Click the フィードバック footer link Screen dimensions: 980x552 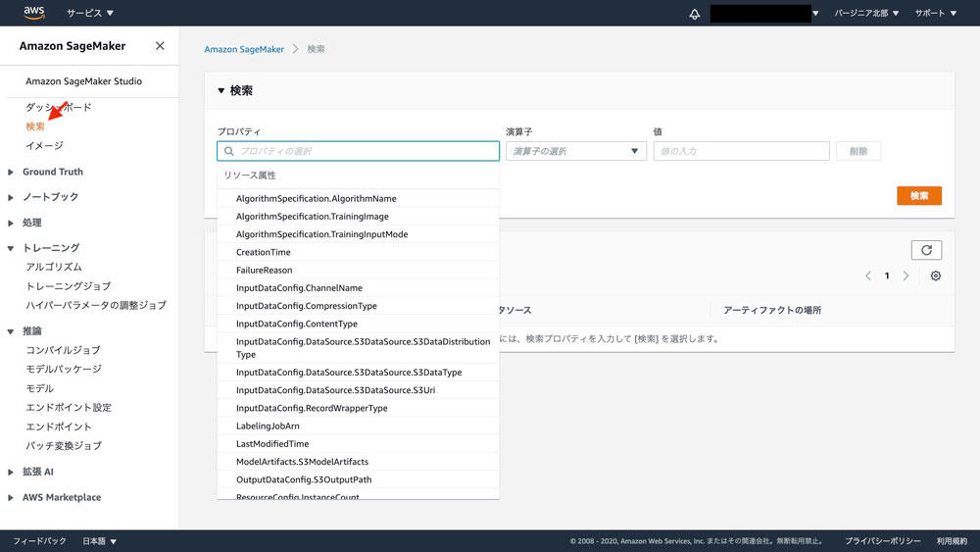coord(39,541)
